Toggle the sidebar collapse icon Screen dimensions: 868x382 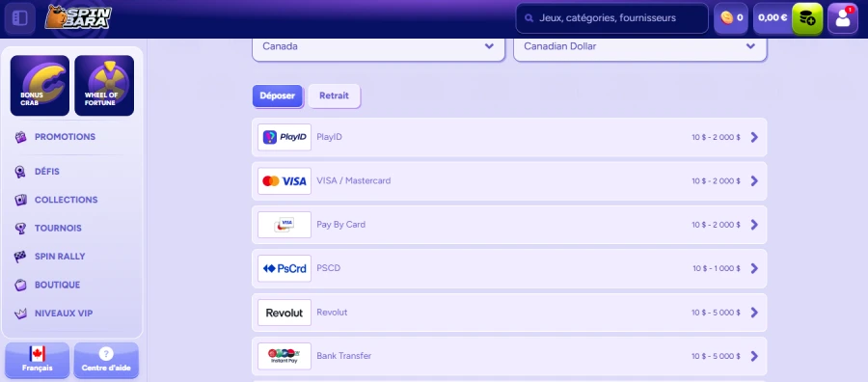(x=20, y=18)
